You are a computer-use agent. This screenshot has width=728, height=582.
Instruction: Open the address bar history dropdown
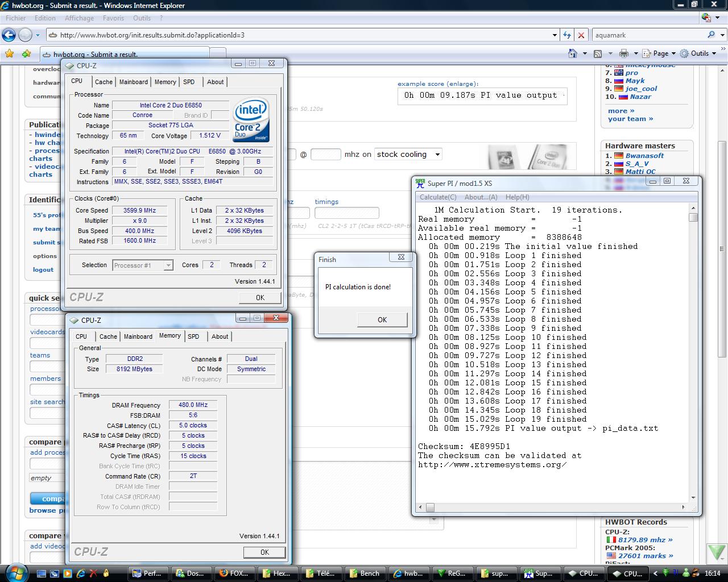point(555,35)
